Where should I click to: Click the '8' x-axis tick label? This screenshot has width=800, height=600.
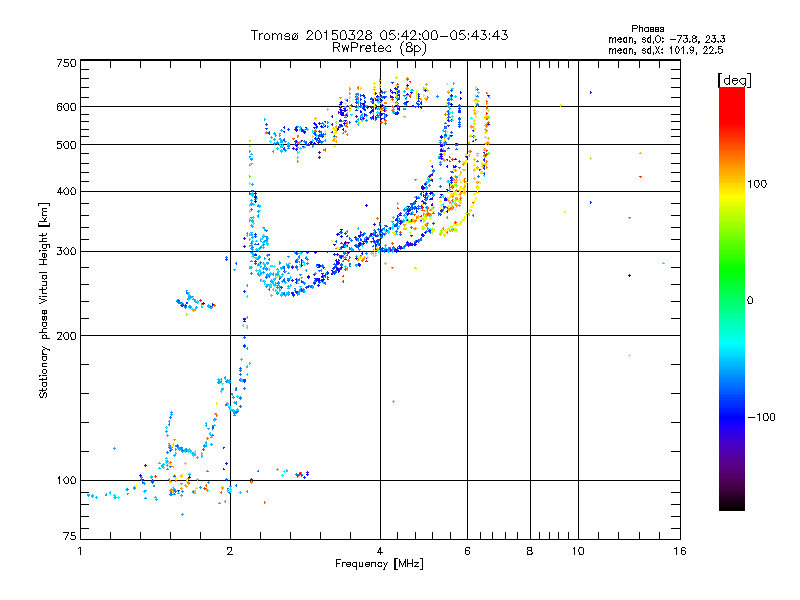point(530,551)
